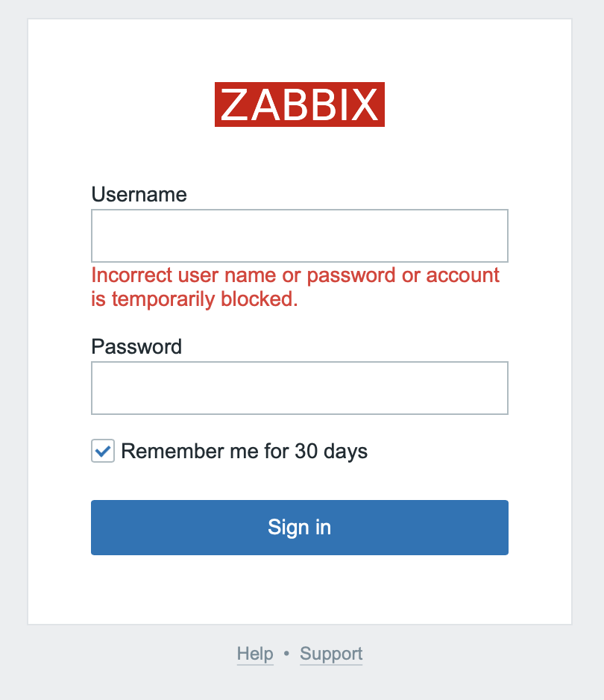Viewport: 604px width, 700px height.
Task: Click the dot separator between Help and Support
Action: click(x=286, y=654)
